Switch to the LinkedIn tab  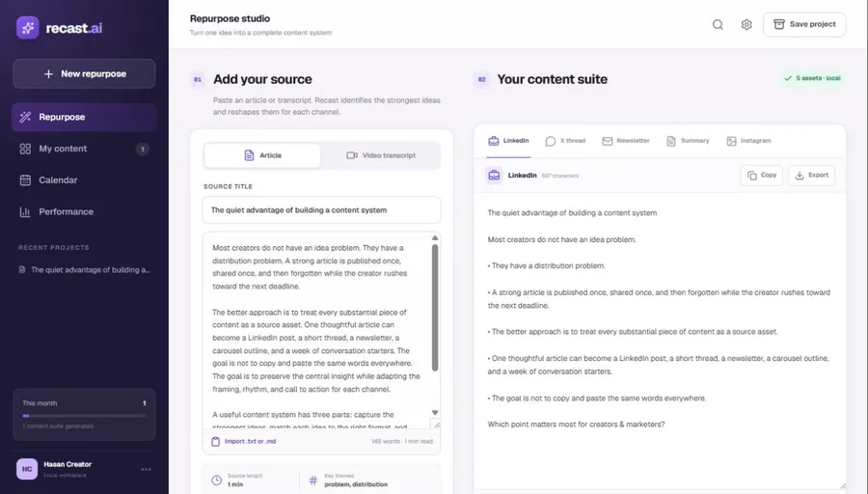click(x=508, y=141)
